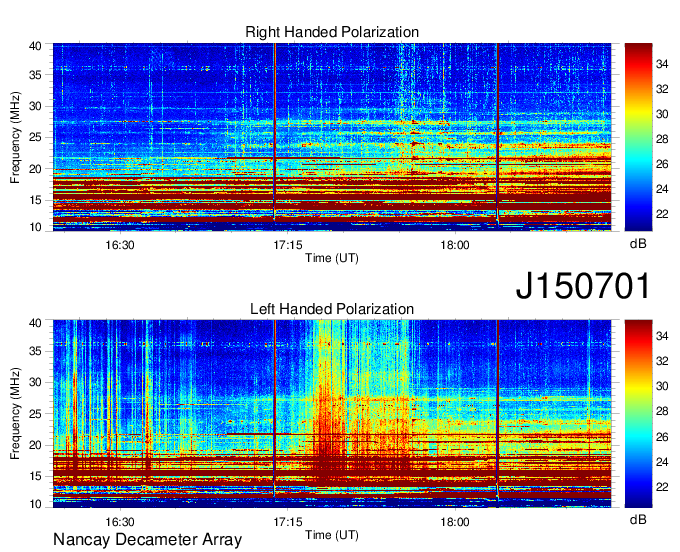The width and height of the screenshot is (680, 552).
Task: Click 'Time (UT)' axis label under bottom plot
Action: (332, 535)
